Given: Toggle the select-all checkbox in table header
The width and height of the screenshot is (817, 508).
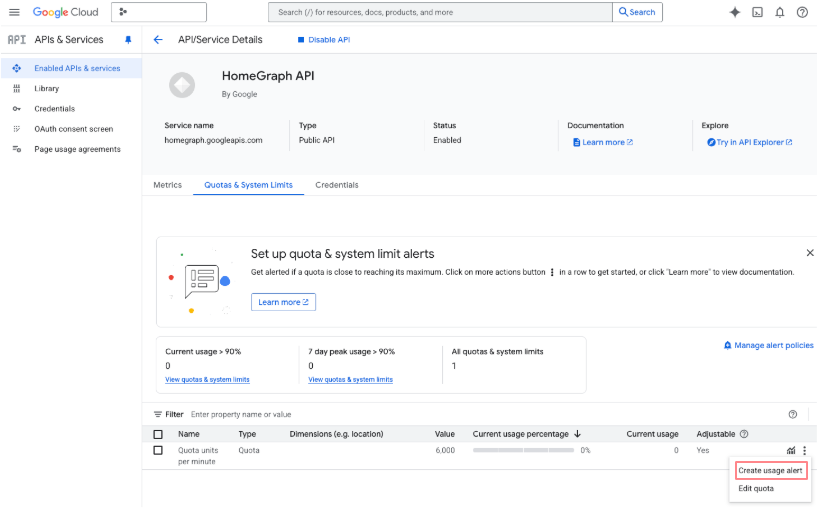Looking at the screenshot, I should [x=158, y=434].
